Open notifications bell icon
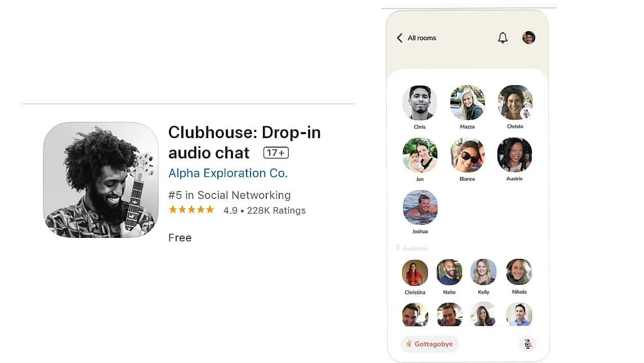 coord(503,38)
